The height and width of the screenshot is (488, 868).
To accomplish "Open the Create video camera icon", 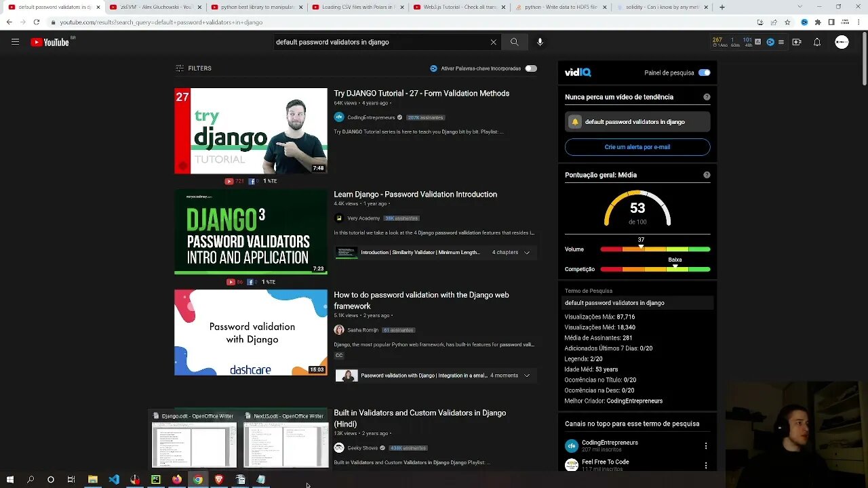I will coord(797,42).
